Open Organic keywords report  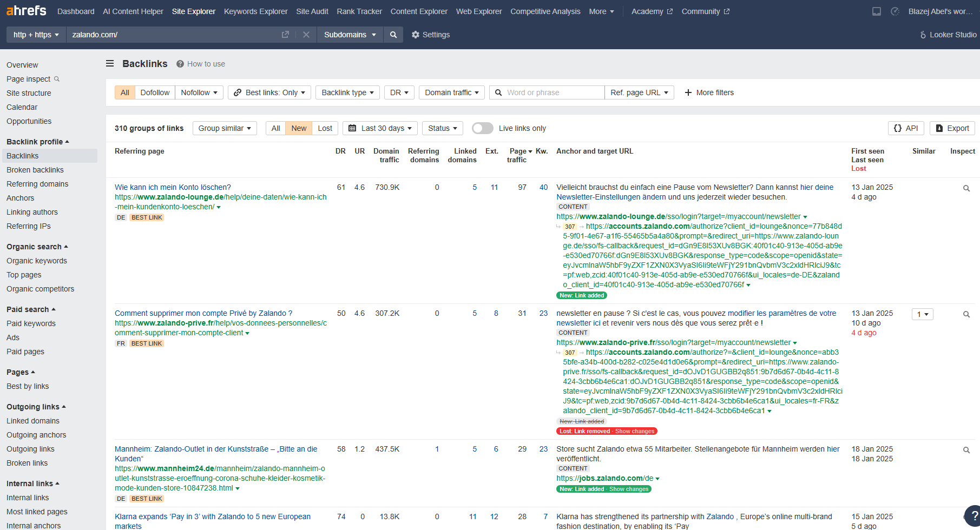click(37, 261)
